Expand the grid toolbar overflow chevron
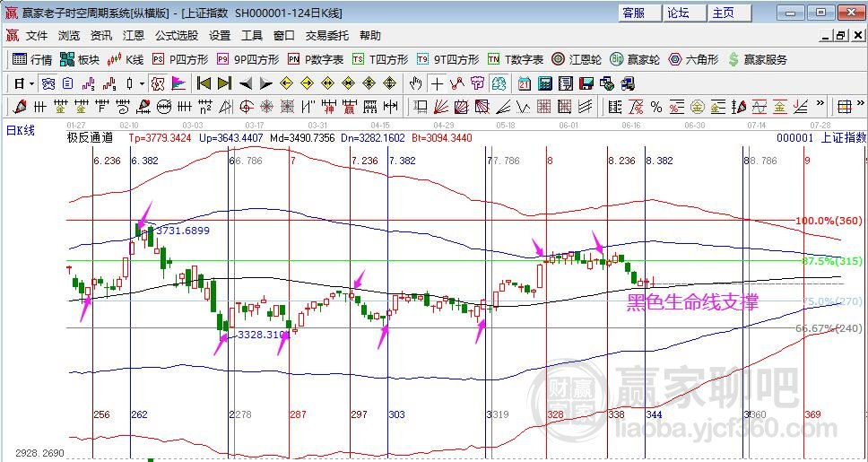868x462 pixels. 860,103
